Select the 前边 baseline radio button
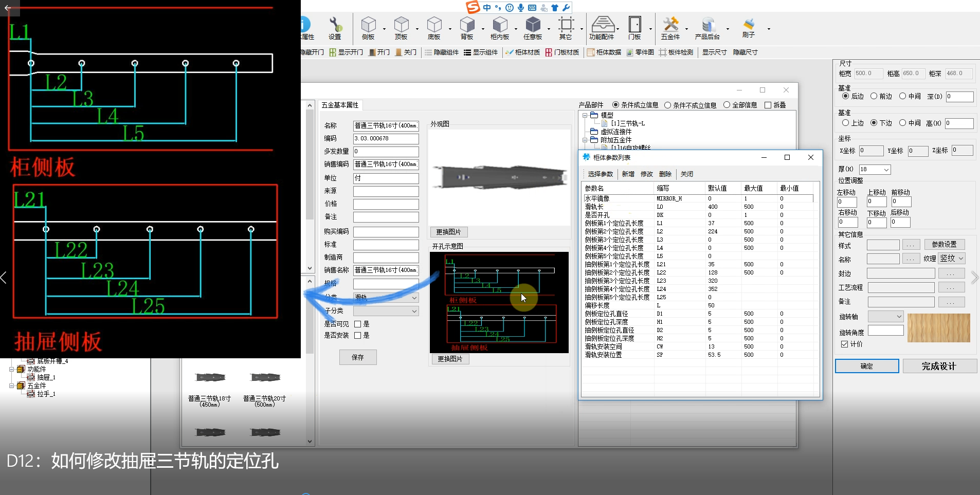Image resolution: width=980 pixels, height=495 pixels. (x=874, y=96)
